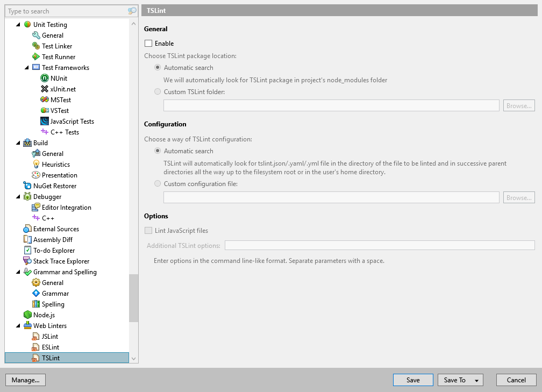Image resolution: width=542 pixels, height=392 pixels.
Task: Click the xUnit.net icon in the tree
Action: [44, 89]
